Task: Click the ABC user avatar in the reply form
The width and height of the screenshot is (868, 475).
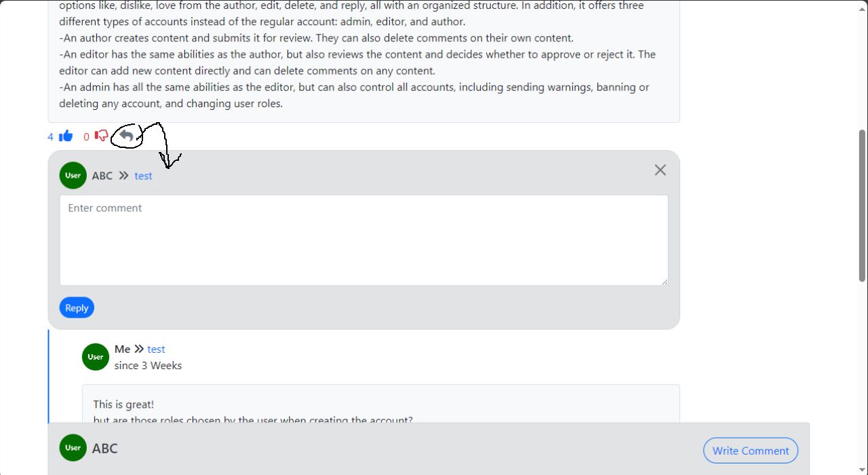Action: (x=73, y=176)
